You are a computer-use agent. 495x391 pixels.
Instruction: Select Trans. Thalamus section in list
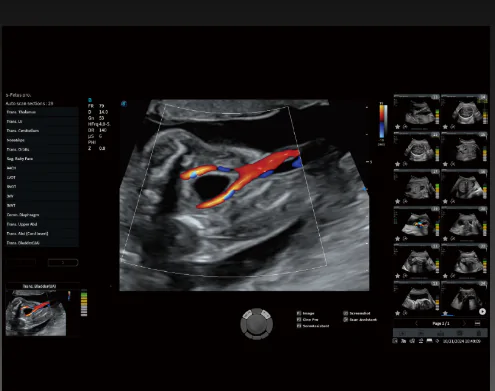click(42, 112)
